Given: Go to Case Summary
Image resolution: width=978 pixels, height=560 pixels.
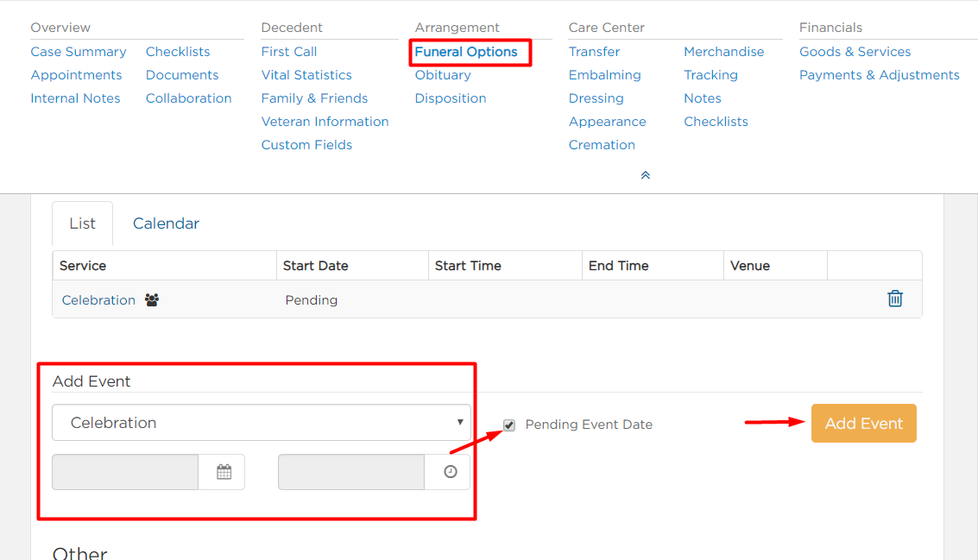Looking at the screenshot, I should coord(79,52).
